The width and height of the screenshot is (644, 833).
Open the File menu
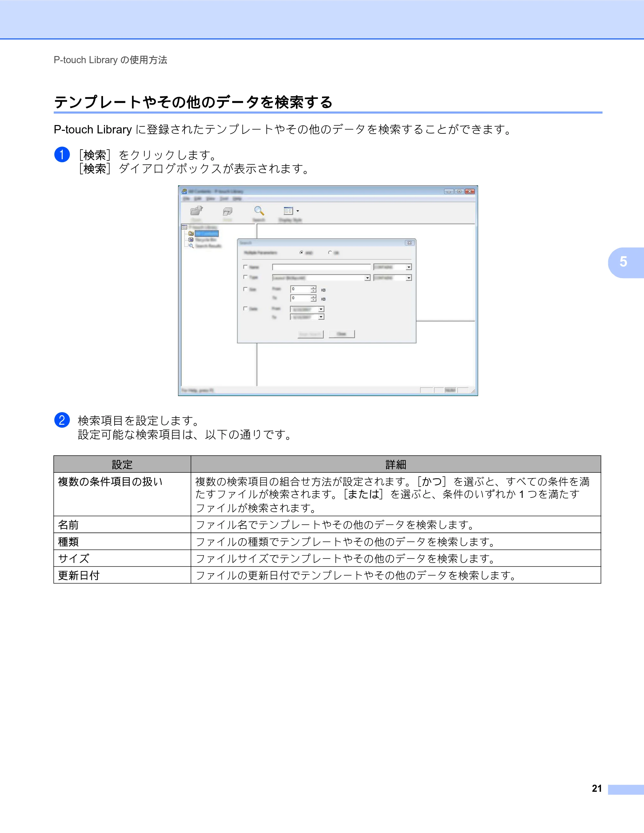coord(186,199)
